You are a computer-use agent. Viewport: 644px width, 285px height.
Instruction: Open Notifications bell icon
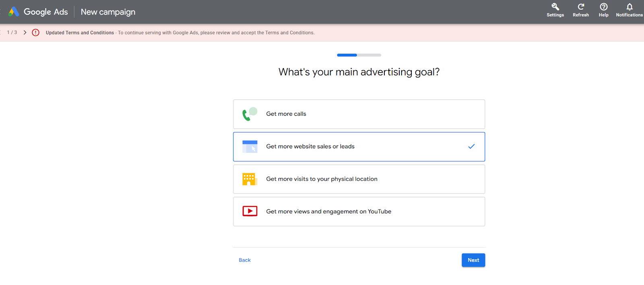pos(629,7)
